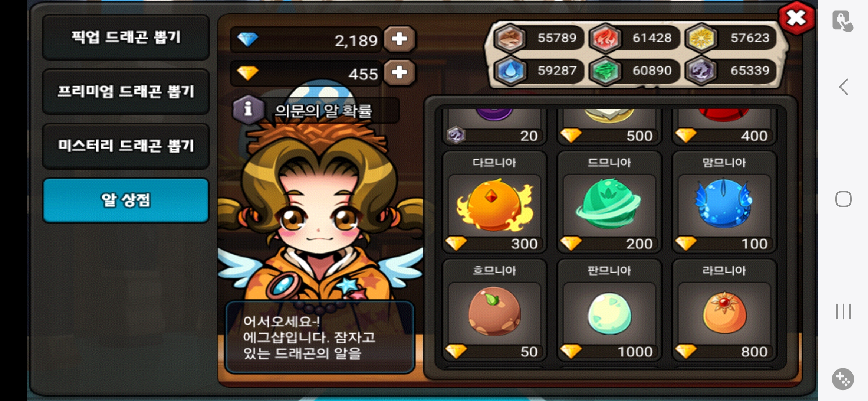Tap the water element resource icon 59287
Viewport: 868px width, 401px height.
[x=510, y=71]
